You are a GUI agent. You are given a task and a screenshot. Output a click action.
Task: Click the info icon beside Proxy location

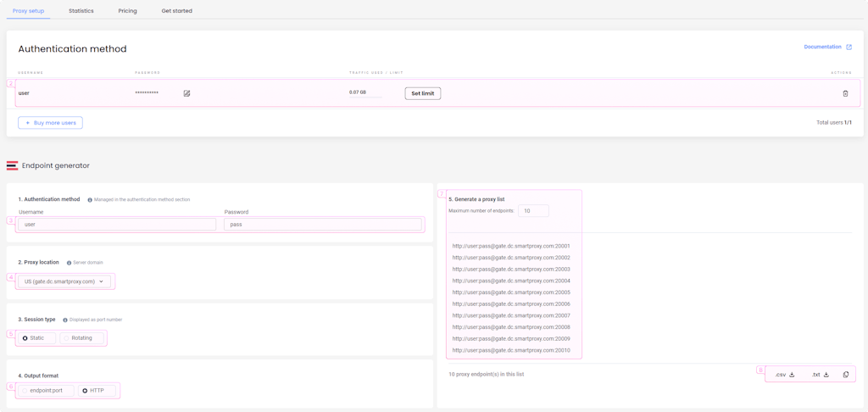click(69, 263)
